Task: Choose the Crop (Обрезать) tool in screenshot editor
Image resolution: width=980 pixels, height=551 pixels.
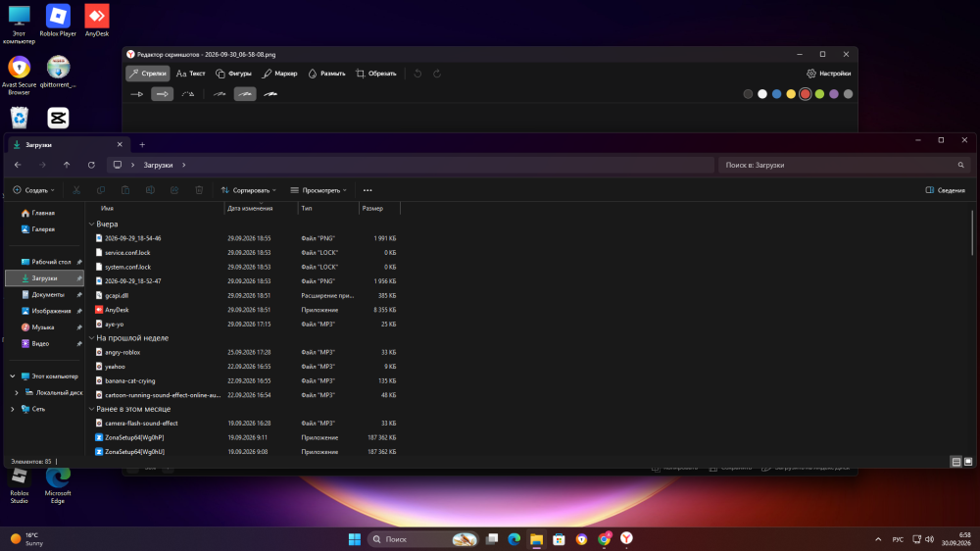Action: click(375, 74)
